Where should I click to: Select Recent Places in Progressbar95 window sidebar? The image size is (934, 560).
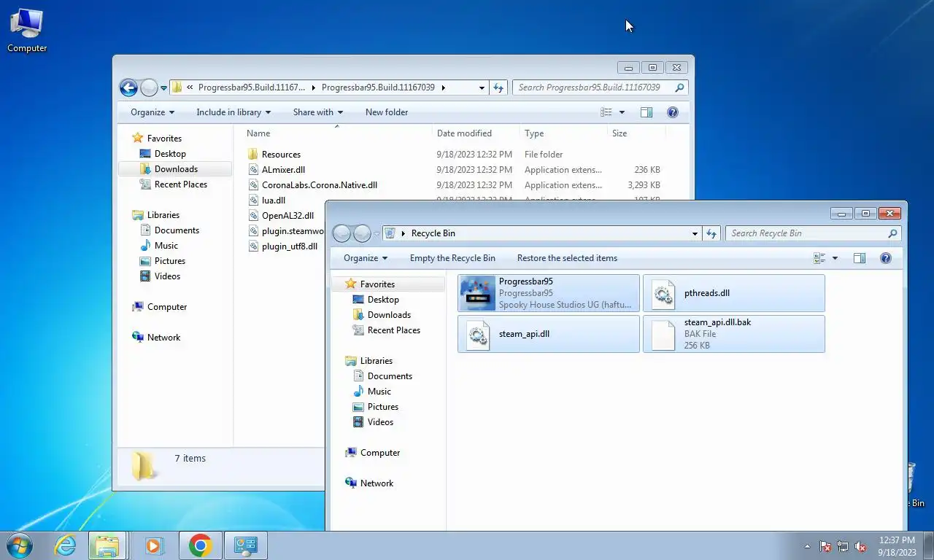pyautogui.click(x=180, y=184)
